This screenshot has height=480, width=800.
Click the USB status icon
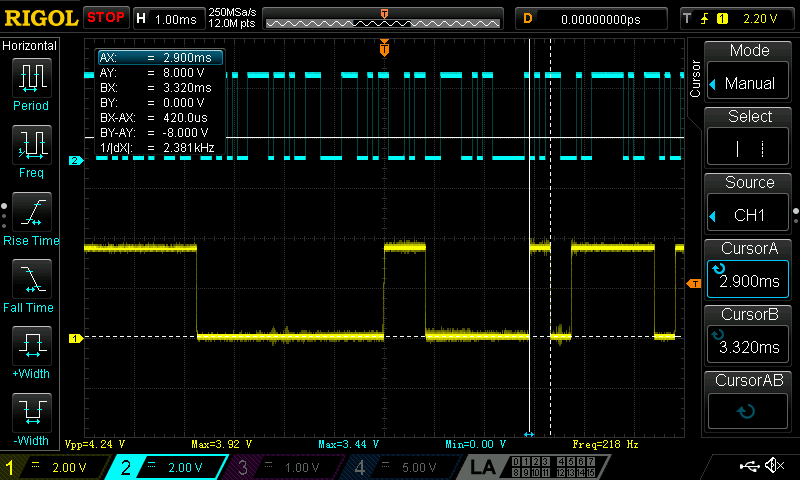coord(749,466)
